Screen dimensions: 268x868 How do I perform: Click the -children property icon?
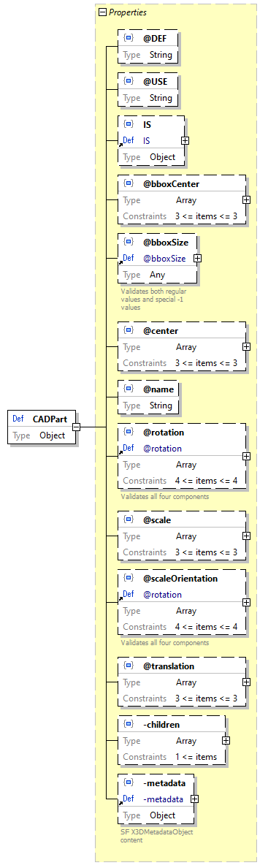pos(129,724)
